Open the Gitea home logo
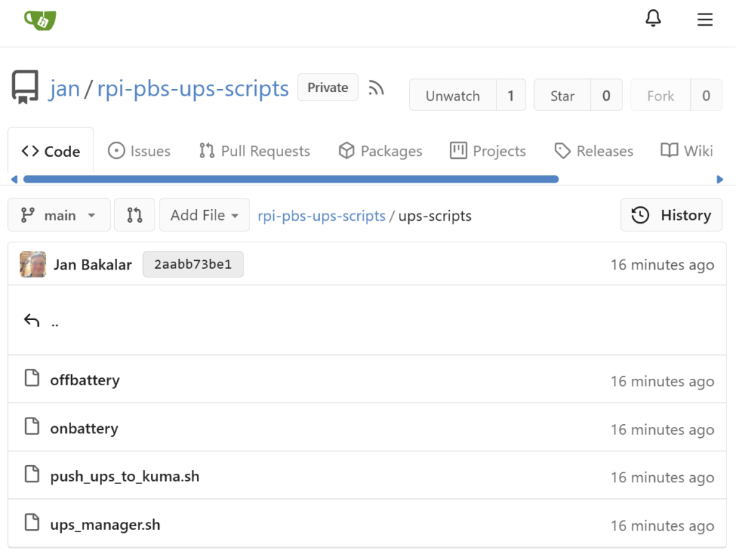Image resolution: width=736 pixels, height=560 pixels. pos(40,20)
